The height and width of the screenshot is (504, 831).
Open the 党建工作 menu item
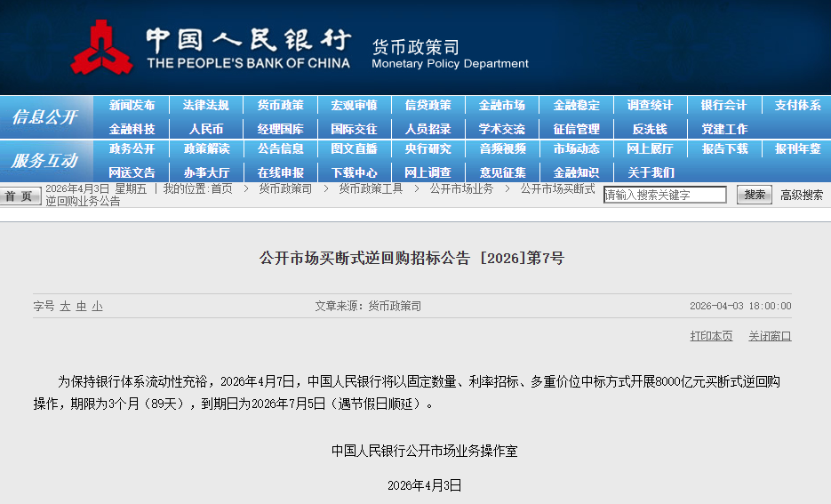point(724,129)
